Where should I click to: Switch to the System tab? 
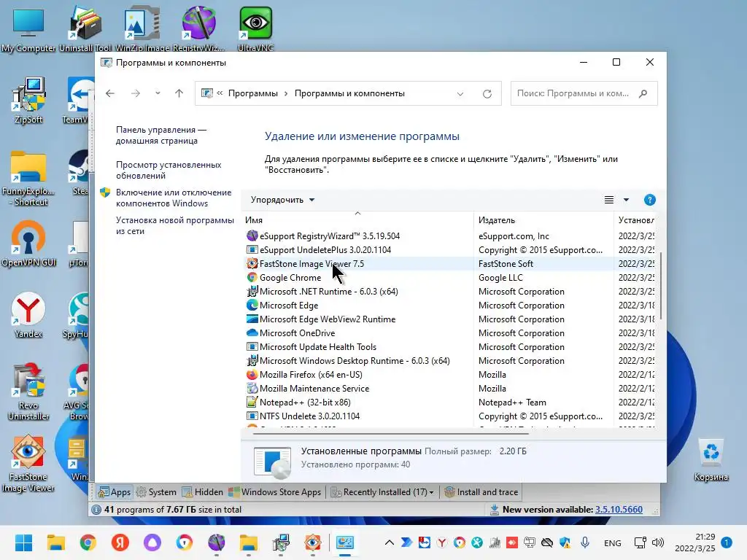click(x=156, y=492)
